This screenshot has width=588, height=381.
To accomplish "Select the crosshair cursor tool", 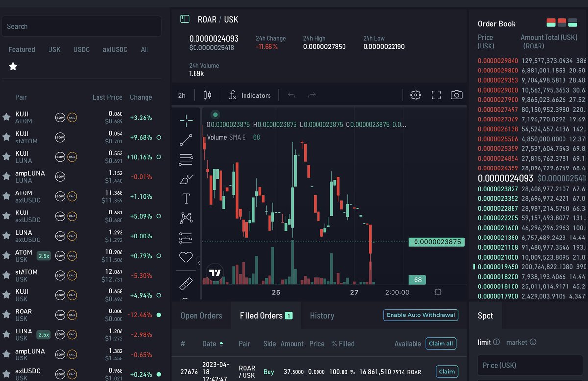I will tap(186, 120).
